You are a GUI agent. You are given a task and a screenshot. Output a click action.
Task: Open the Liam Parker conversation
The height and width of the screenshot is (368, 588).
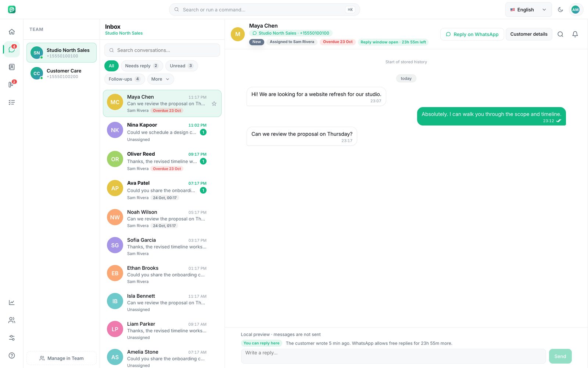(x=162, y=330)
